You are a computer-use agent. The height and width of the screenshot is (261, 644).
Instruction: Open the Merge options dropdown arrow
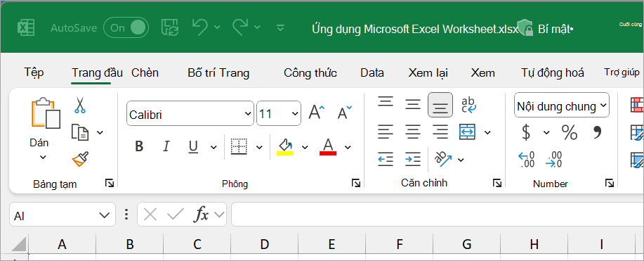pos(487,132)
